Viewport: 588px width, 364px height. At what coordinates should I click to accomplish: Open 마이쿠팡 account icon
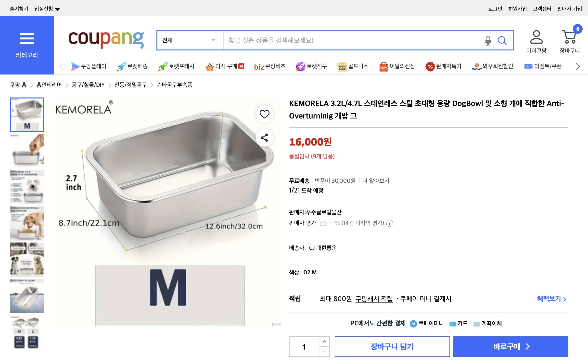pos(536,38)
